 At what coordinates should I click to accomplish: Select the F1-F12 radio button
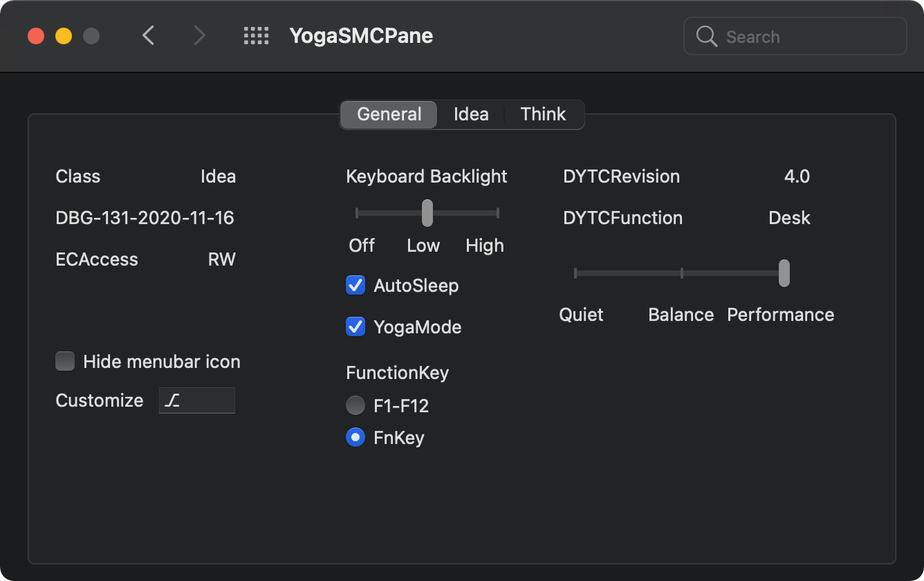[355, 405]
